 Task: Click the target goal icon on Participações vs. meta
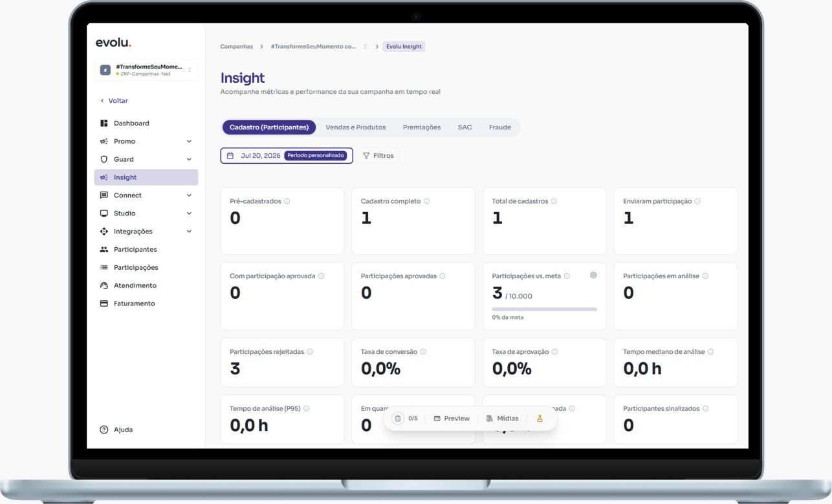click(593, 276)
